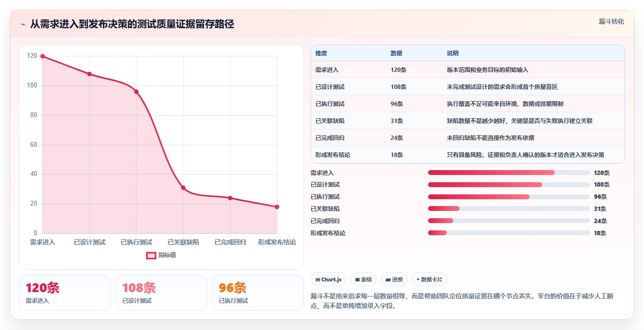644x330 pixels.
Task: Click the 已执行测试 progress bar
Action: click(509, 197)
